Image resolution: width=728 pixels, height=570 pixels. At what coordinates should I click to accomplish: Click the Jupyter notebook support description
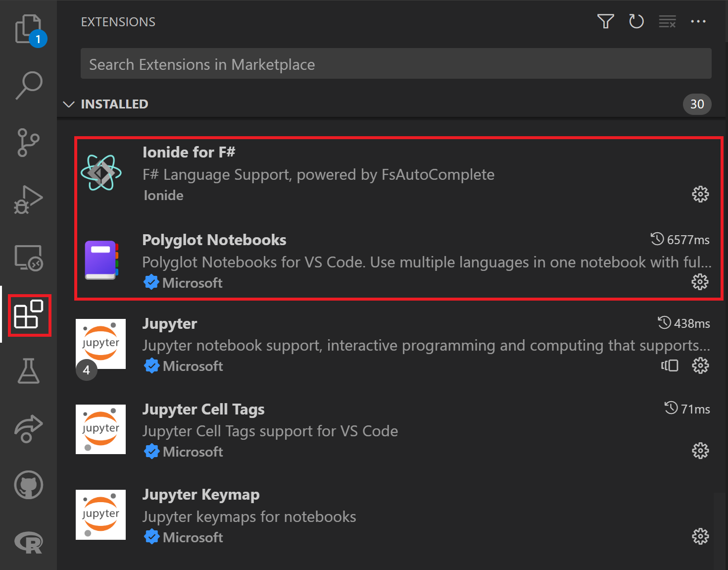(426, 346)
